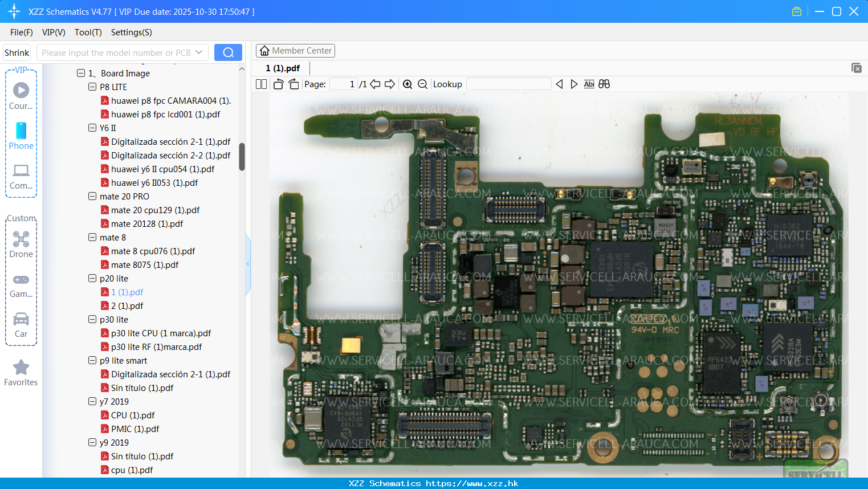Collapse the y9 2019 folder

coord(92,442)
